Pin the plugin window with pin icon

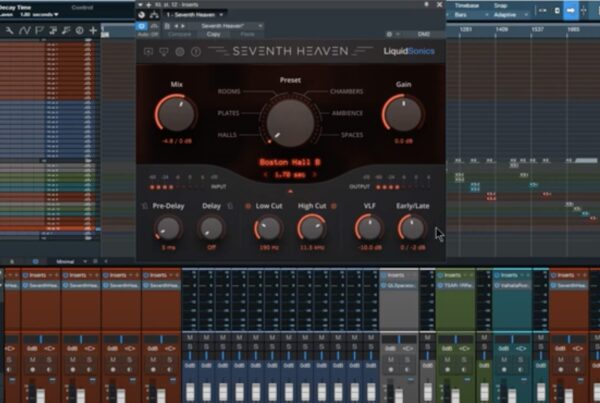click(426, 5)
